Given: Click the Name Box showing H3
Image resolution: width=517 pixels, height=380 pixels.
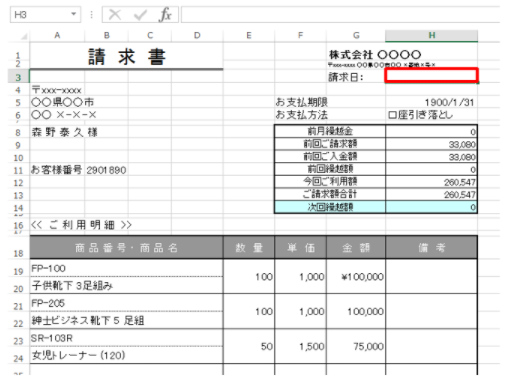Looking at the screenshot, I should pos(45,15).
